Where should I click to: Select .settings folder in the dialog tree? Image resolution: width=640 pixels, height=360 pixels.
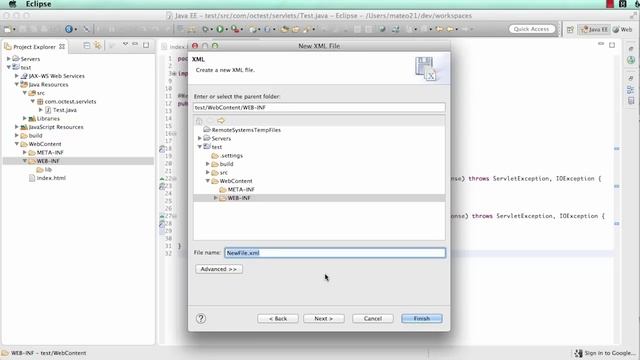231,156
